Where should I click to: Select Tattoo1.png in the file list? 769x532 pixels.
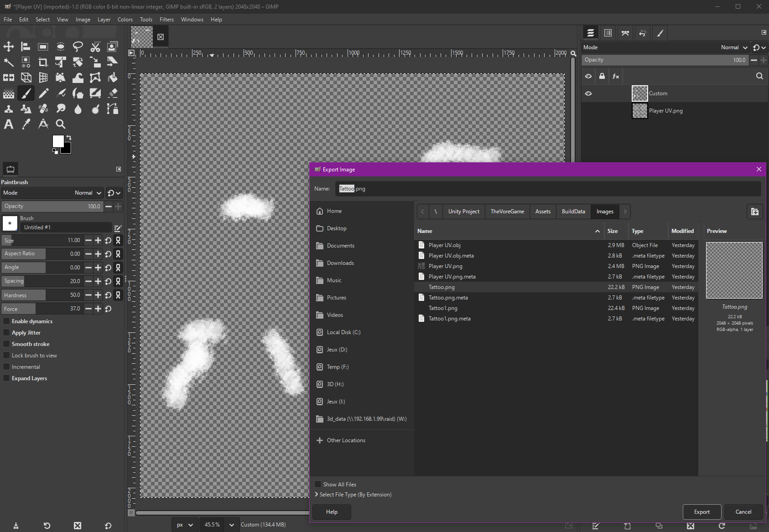click(442, 308)
